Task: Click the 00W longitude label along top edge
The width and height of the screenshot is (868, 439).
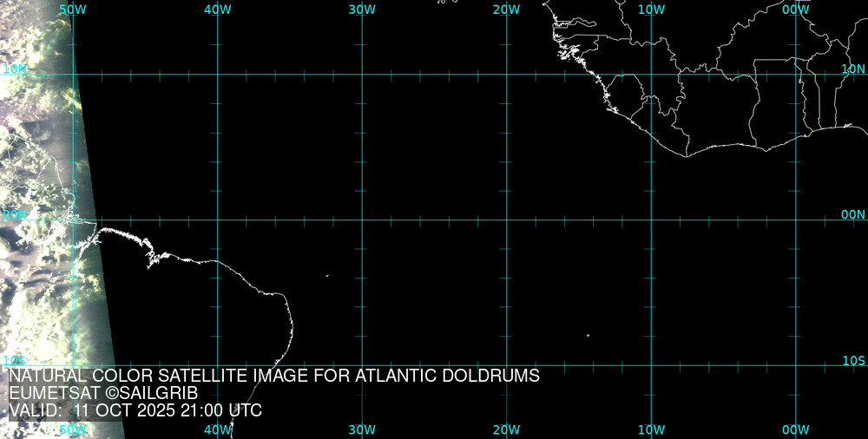Action: click(x=795, y=10)
